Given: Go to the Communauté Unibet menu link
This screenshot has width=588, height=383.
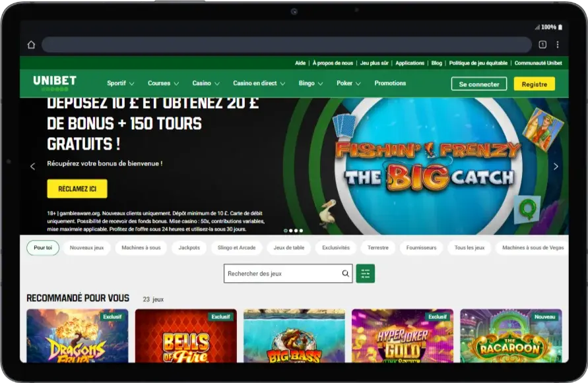Looking at the screenshot, I should pyautogui.click(x=537, y=63).
